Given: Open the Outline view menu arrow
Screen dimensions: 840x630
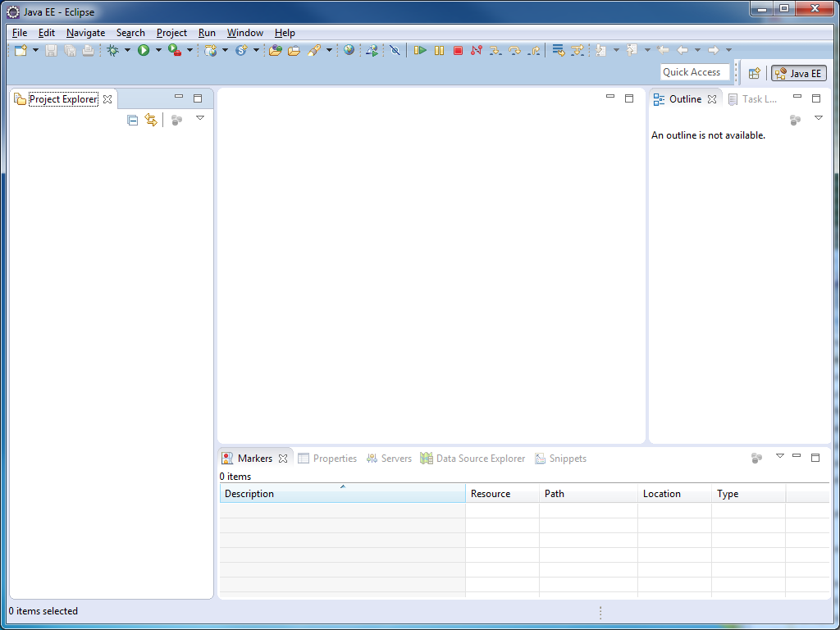Looking at the screenshot, I should (819, 117).
